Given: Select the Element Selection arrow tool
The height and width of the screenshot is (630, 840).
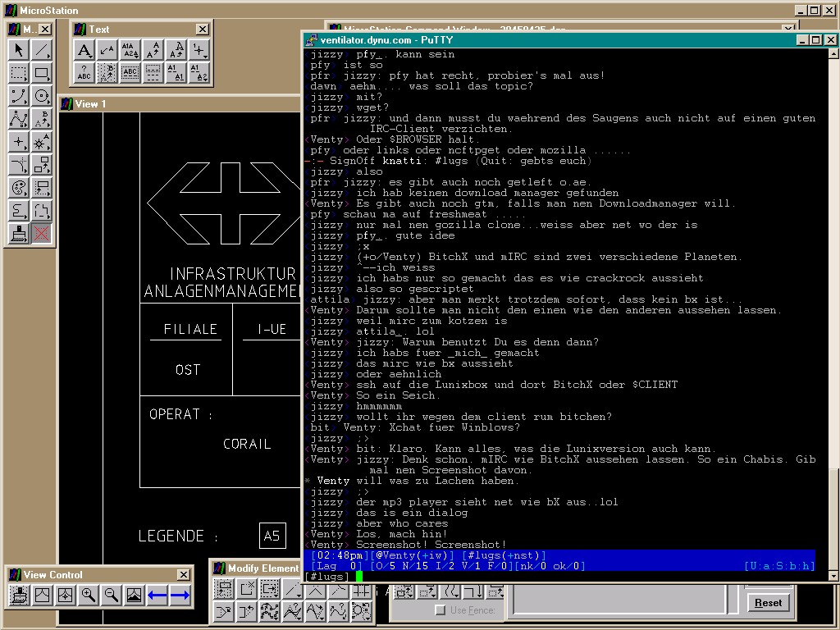Looking at the screenshot, I should (19, 50).
